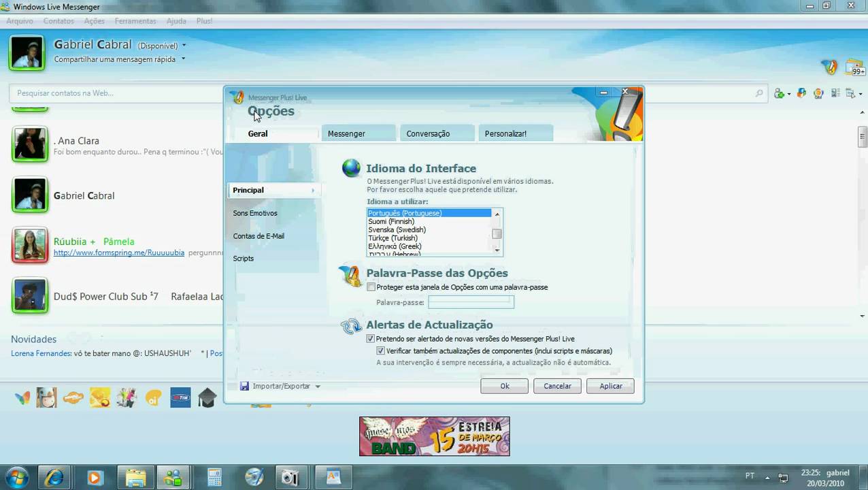The width and height of the screenshot is (868, 490).
Task: Open the Importar/Exportar dropdown
Action: pos(280,386)
